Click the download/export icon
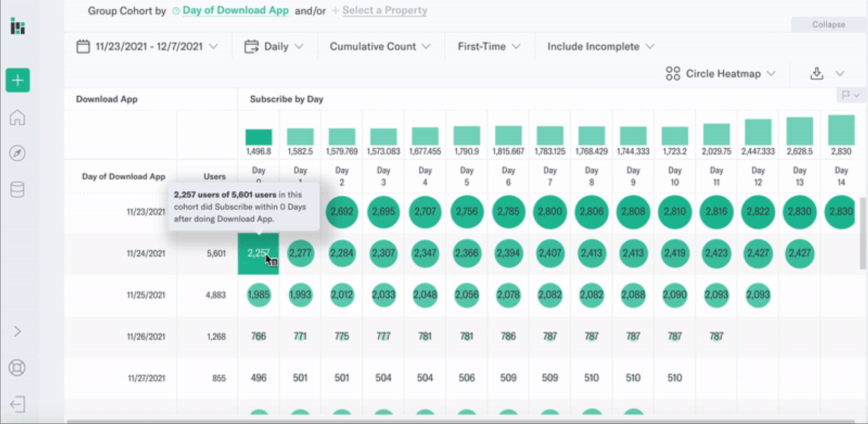868x424 pixels. [x=817, y=73]
